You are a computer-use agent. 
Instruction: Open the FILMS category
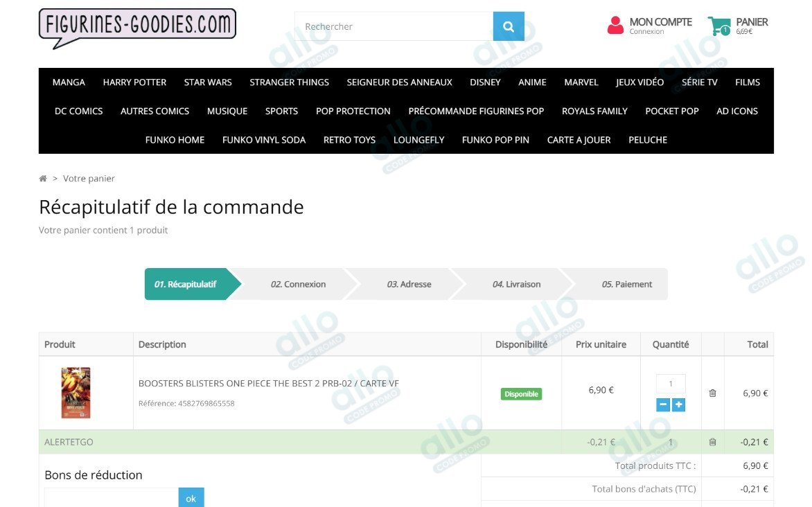(748, 82)
